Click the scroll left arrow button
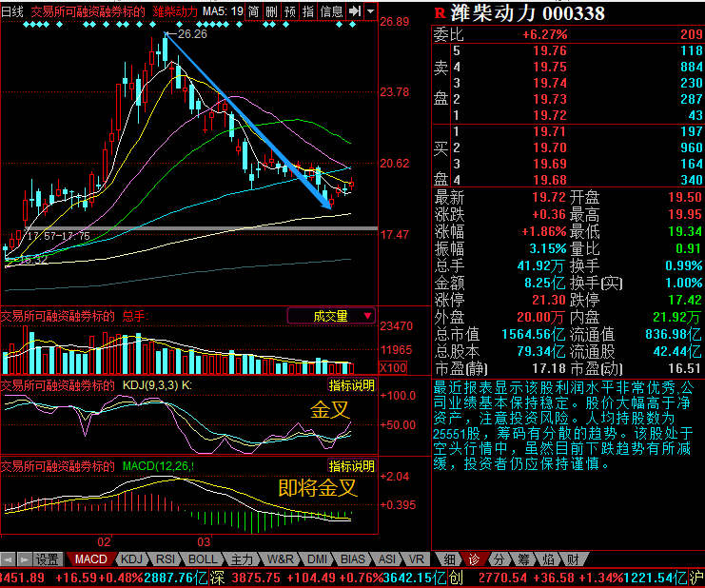 click(8, 559)
